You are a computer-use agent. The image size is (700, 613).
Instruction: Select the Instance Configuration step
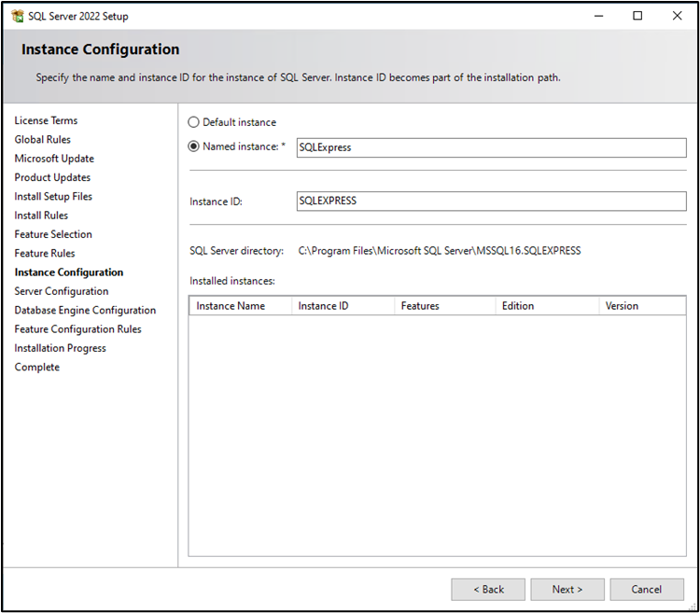[x=69, y=272]
